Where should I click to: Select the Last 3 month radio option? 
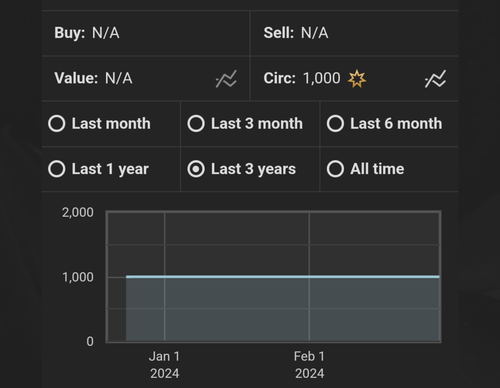pyautogui.click(x=196, y=124)
